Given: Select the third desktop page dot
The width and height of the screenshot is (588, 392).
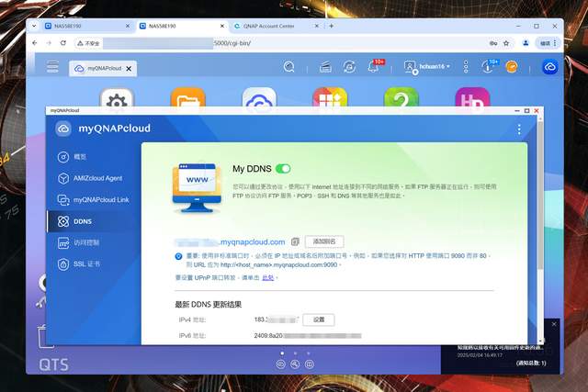Looking at the screenshot, I should coord(309,353).
